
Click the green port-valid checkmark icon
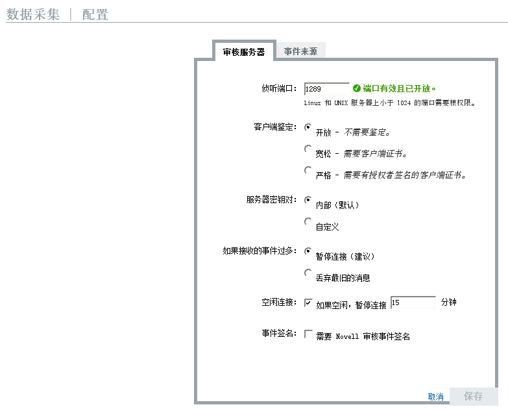[x=357, y=88]
